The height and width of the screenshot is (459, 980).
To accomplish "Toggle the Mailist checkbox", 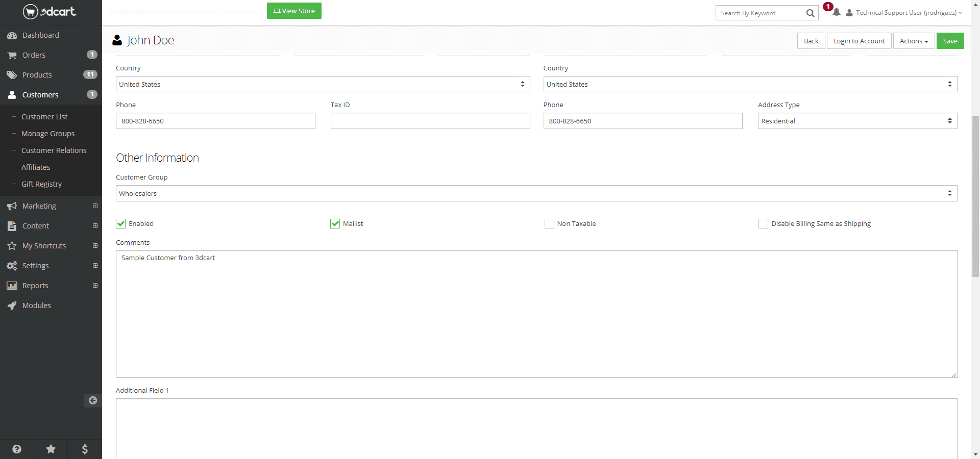I will click(335, 223).
